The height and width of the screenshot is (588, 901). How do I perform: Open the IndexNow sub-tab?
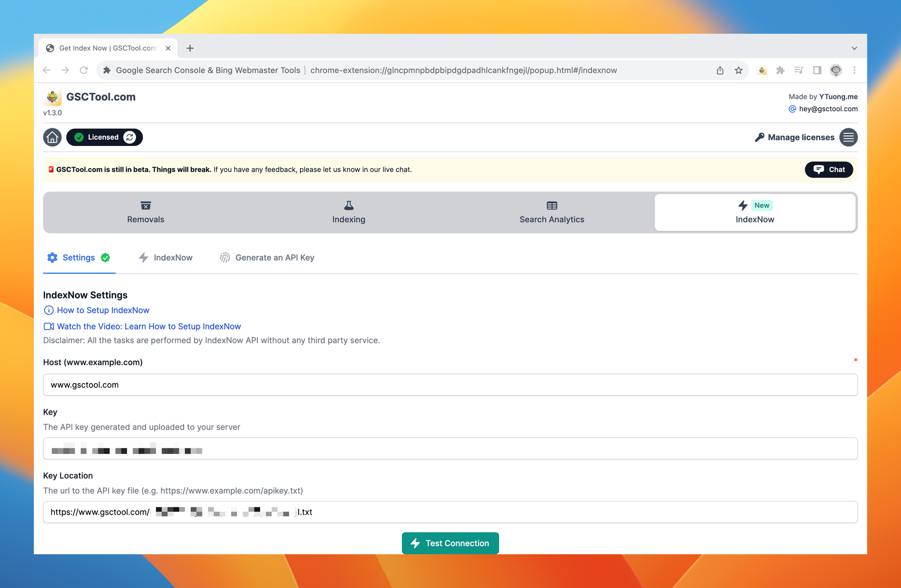(166, 258)
